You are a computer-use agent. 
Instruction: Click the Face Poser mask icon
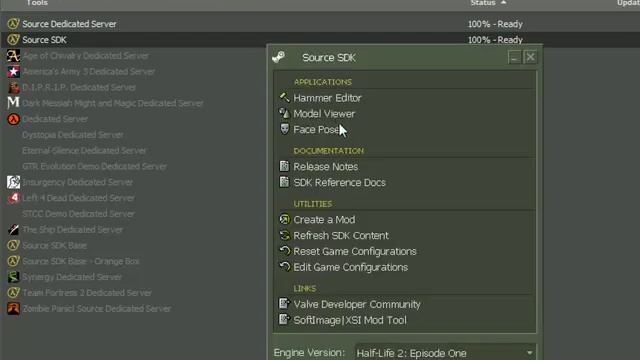click(284, 129)
